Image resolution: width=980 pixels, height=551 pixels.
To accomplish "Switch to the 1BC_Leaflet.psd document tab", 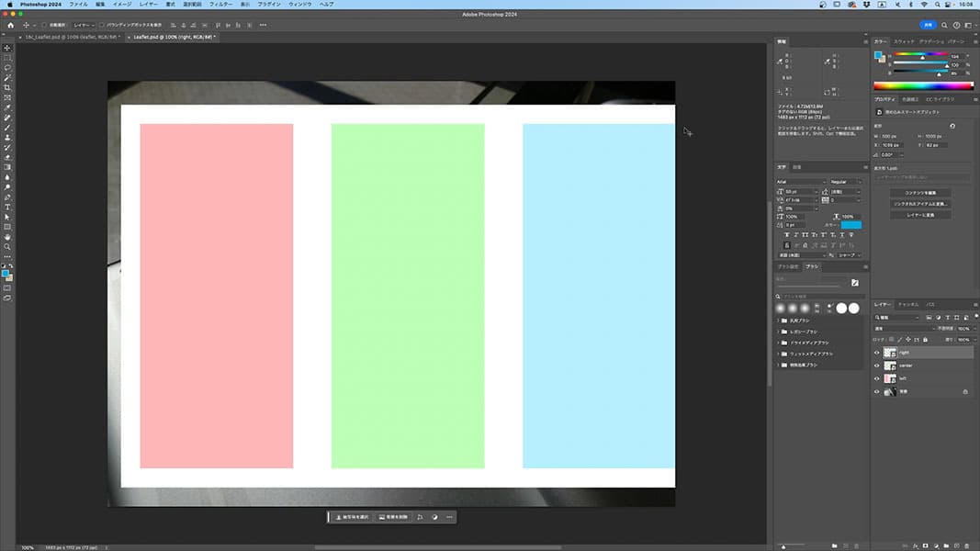I will coord(69,38).
